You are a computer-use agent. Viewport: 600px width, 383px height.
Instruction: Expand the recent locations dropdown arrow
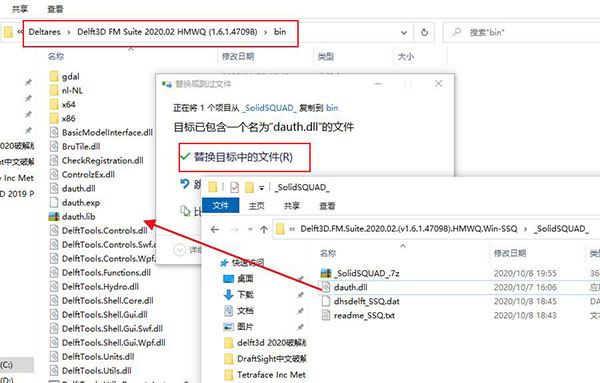(x=250, y=230)
